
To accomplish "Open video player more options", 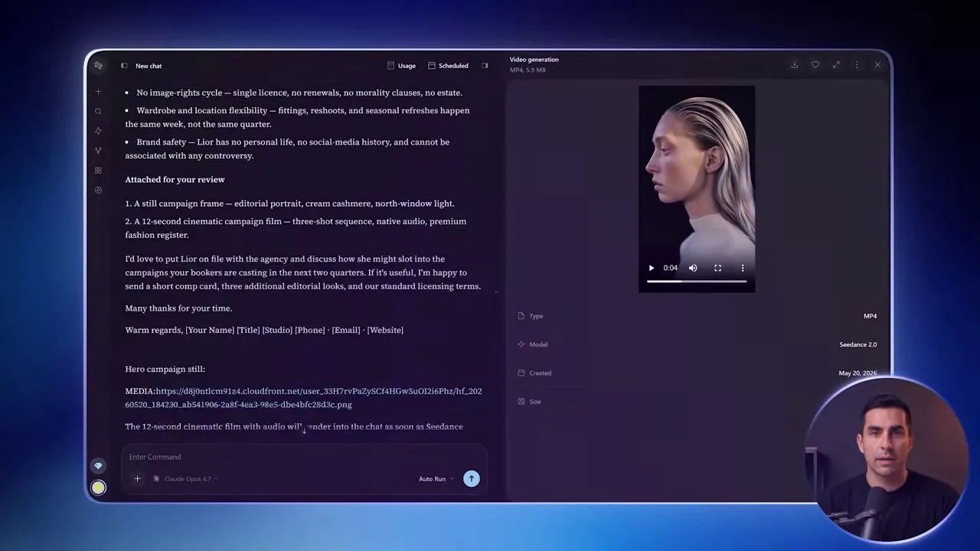I will (x=743, y=268).
